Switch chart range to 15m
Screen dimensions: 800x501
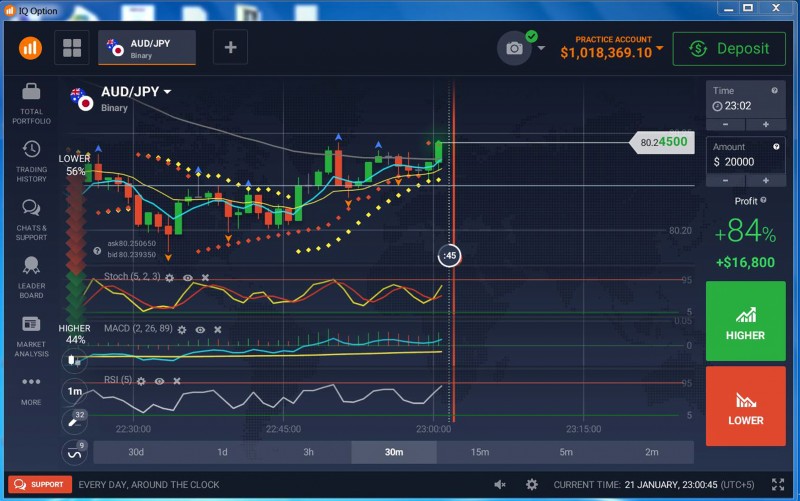click(480, 452)
